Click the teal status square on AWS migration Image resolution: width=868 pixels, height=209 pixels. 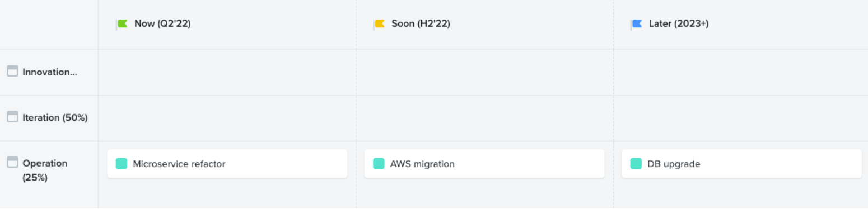pos(379,164)
